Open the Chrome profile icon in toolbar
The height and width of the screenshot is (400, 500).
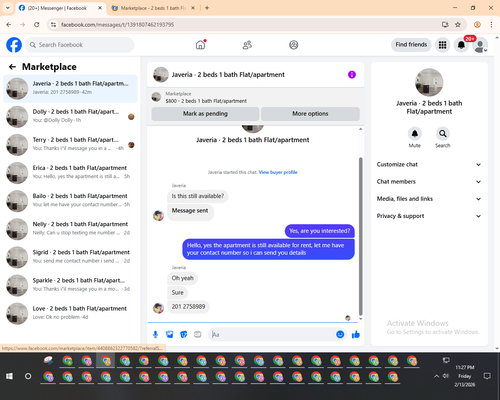pos(477,25)
